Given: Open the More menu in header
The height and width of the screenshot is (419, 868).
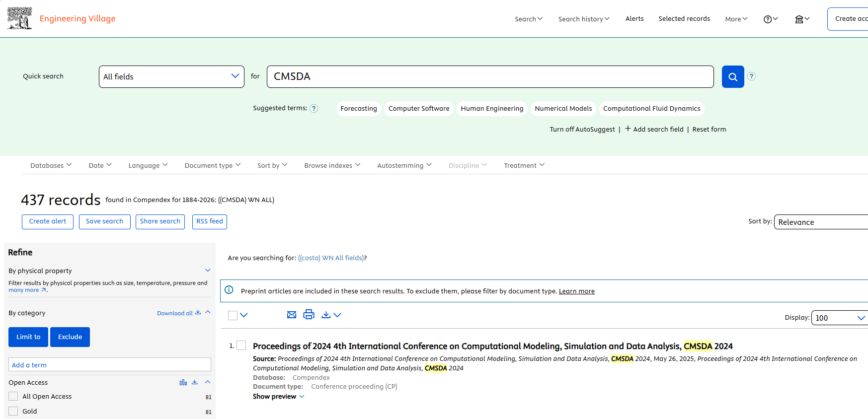Looking at the screenshot, I should click(x=736, y=19).
